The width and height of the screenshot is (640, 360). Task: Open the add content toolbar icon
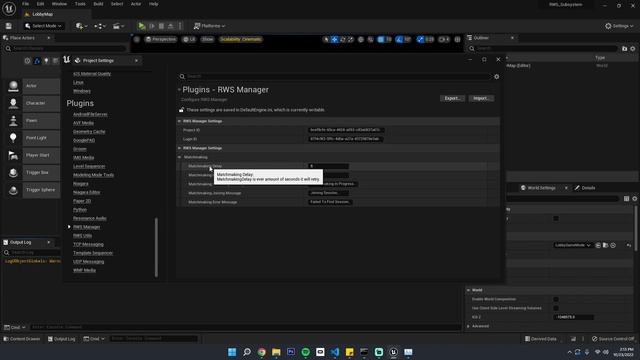tap(81, 26)
